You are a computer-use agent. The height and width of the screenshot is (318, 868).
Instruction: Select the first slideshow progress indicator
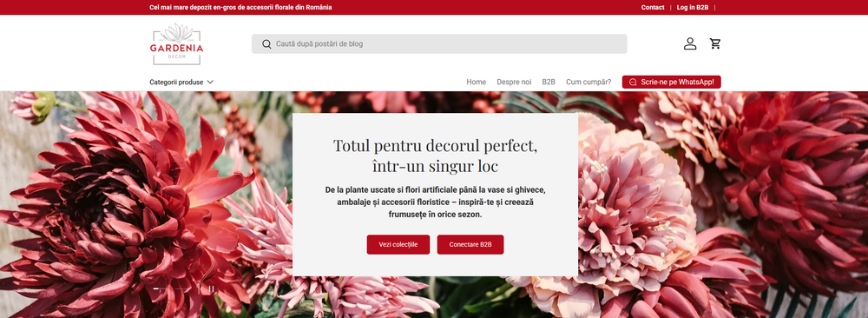click(160, 288)
